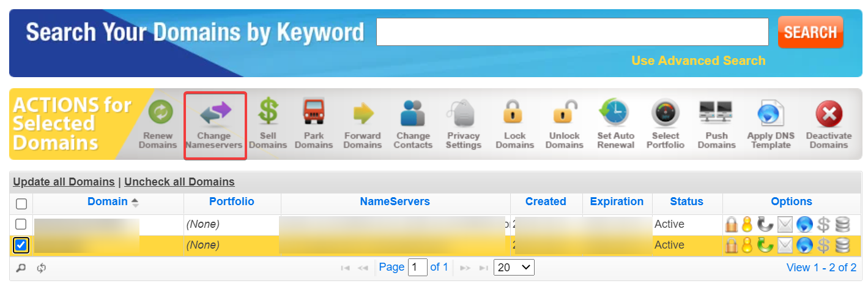Viewport: 868px width, 297px height.
Task: Sort table by Domain column header
Action: pyautogui.click(x=108, y=201)
